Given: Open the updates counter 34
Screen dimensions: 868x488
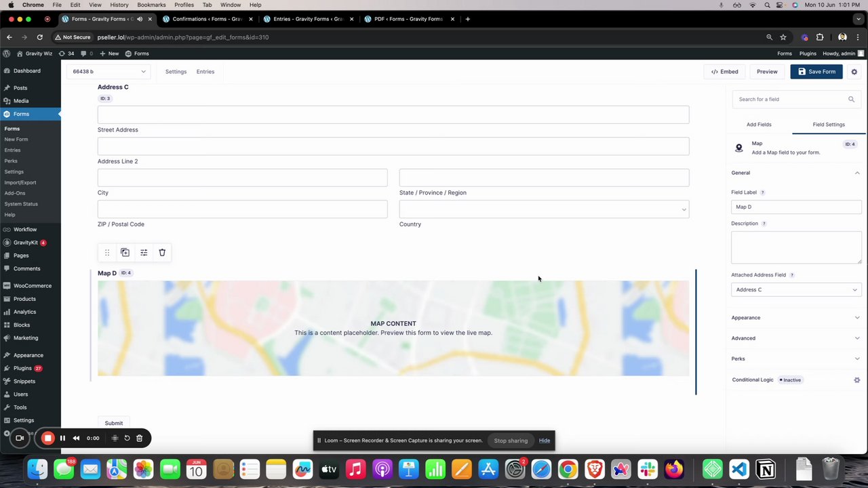Looking at the screenshot, I should [x=66, y=54].
